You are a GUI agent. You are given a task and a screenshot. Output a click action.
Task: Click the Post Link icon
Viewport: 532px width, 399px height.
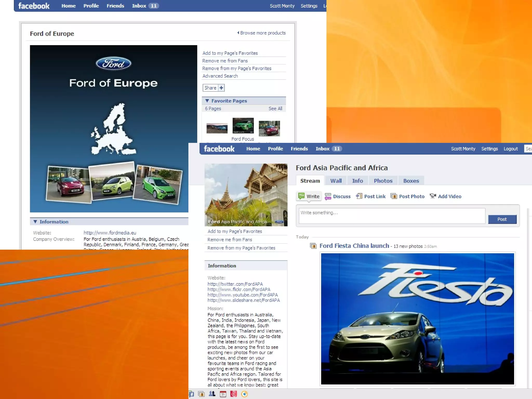click(359, 196)
